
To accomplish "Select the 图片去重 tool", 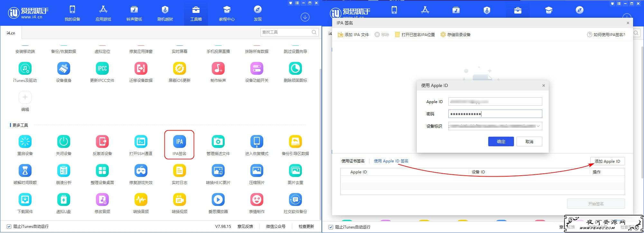I will pyautogui.click(x=295, y=170).
